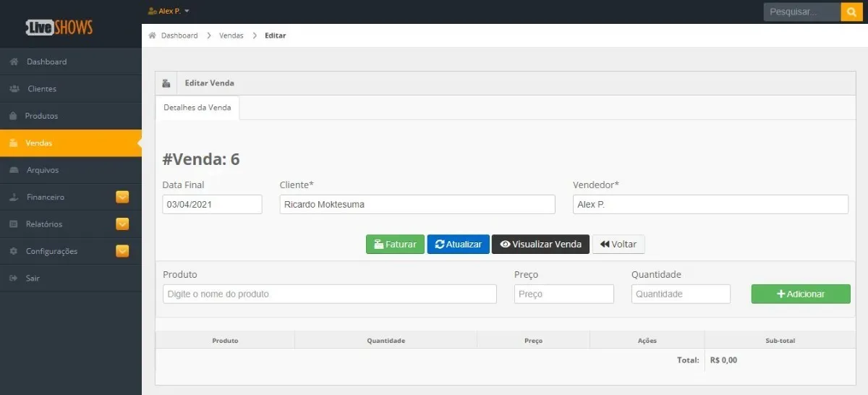The height and width of the screenshot is (395, 868).
Task: Click the #Venda: 6 heading
Action: pos(201,159)
